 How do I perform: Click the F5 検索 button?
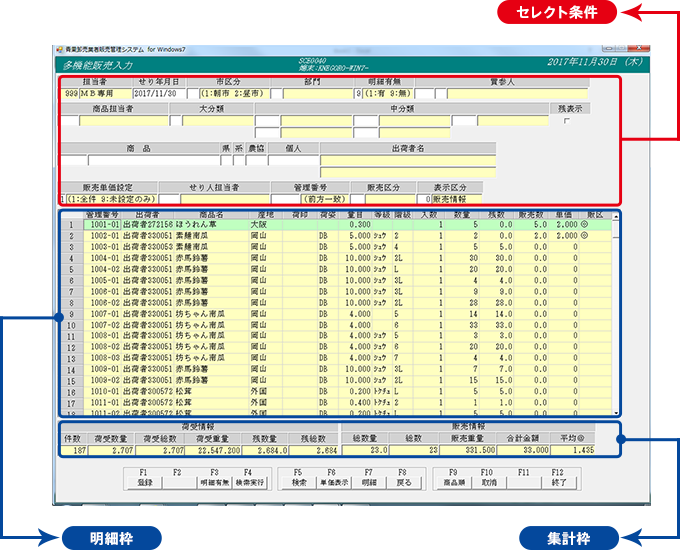[298, 480]
